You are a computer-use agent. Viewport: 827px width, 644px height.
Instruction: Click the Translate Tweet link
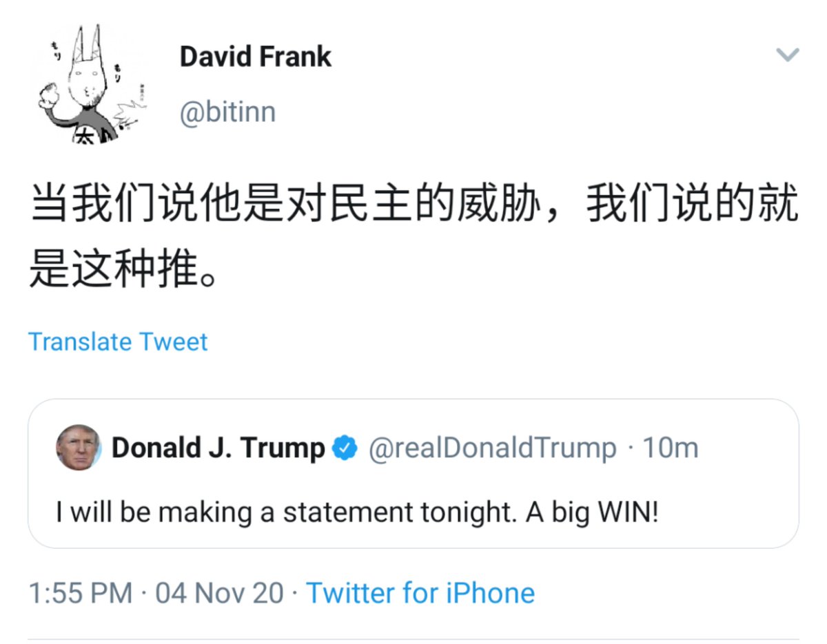point(118,342)
